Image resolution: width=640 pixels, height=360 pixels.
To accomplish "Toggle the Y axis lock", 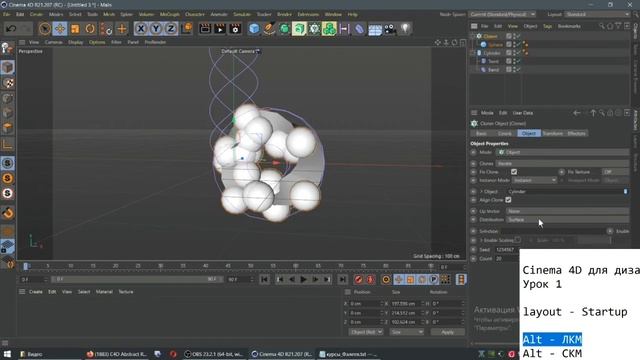I will coord(156,29).
